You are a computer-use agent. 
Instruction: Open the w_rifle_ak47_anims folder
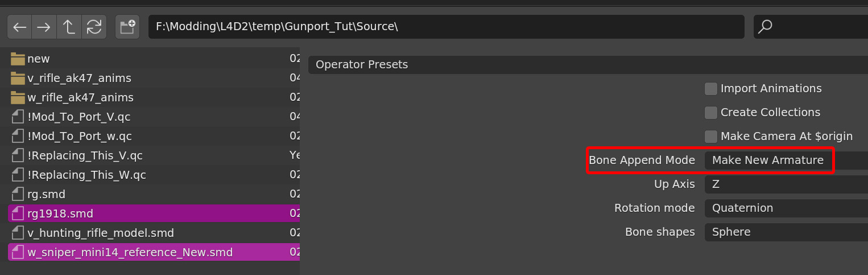click(80, 97)
